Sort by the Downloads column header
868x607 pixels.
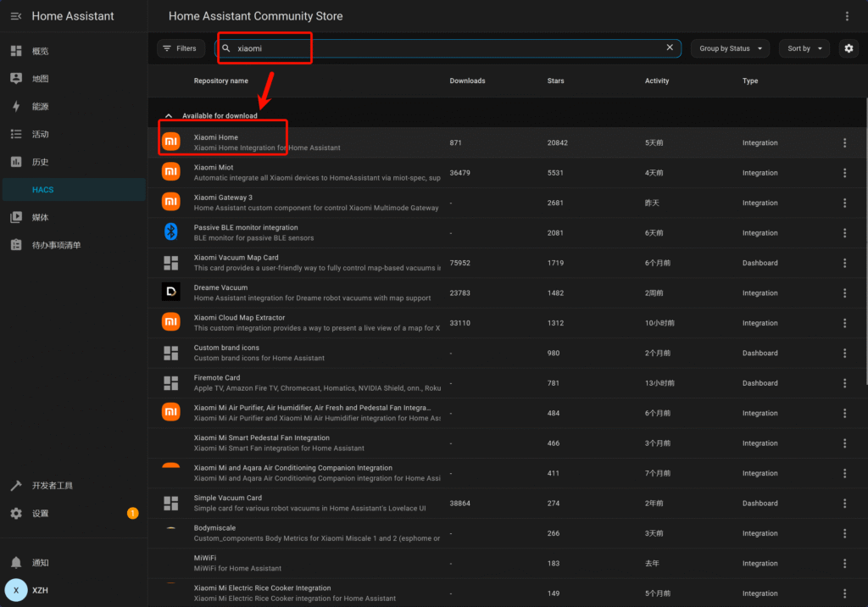click(467, 81)
